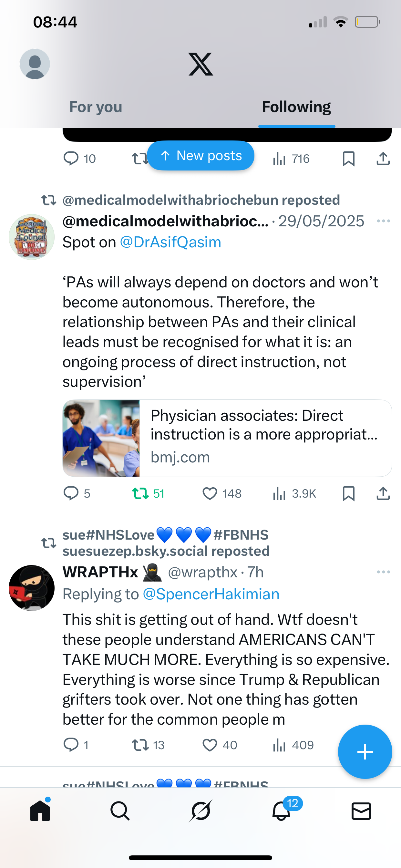
Task: Open Notifications with 12 badge
Action: click(x=281, y=811)
